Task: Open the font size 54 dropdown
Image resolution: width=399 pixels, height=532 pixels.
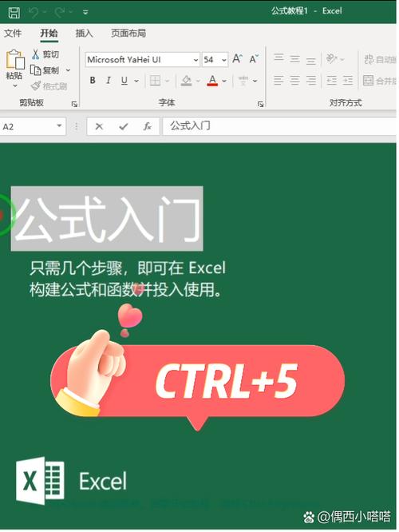Action: 223,60
